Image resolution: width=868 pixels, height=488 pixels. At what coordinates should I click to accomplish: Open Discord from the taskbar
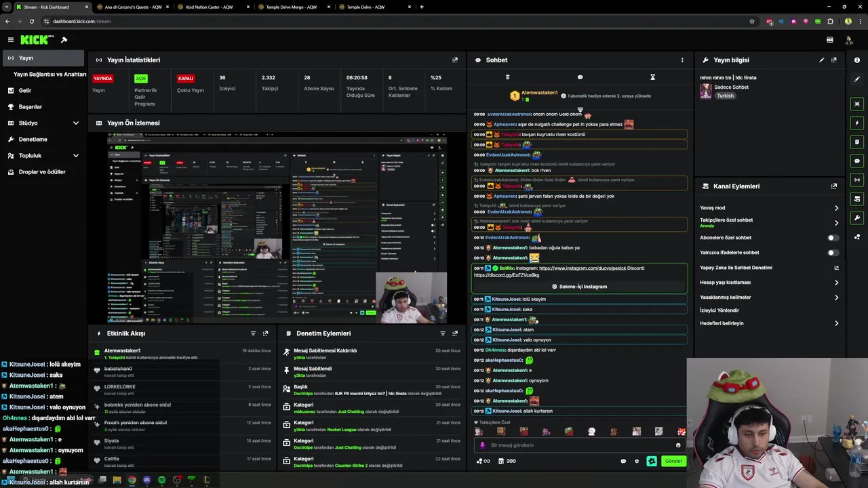click(146, 480)
